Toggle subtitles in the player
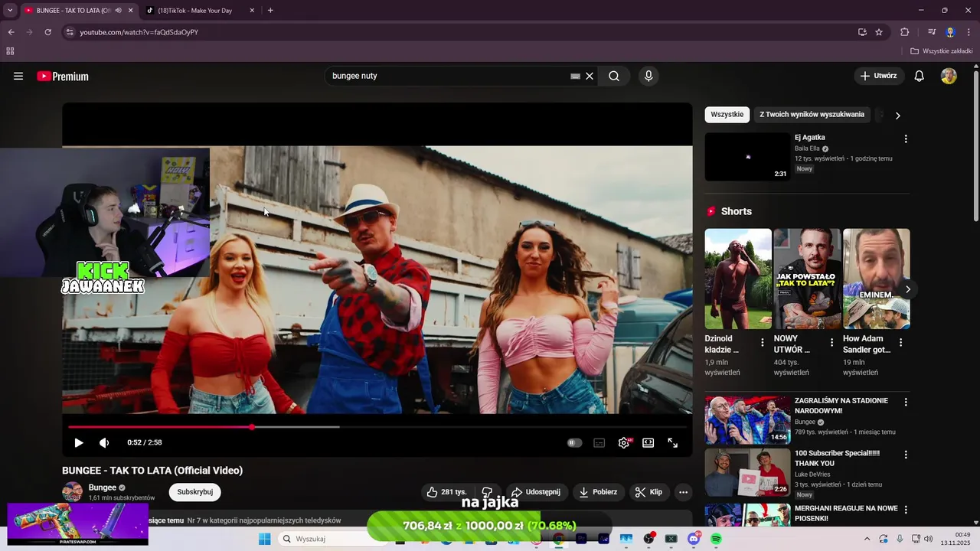The image size is (980, 551). coord(599,442)
